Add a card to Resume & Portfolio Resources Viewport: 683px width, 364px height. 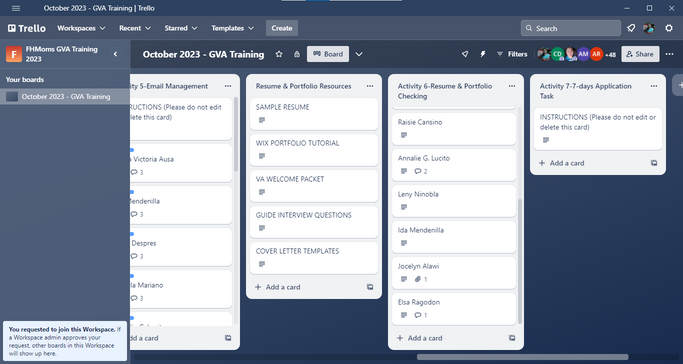point(278,287)
